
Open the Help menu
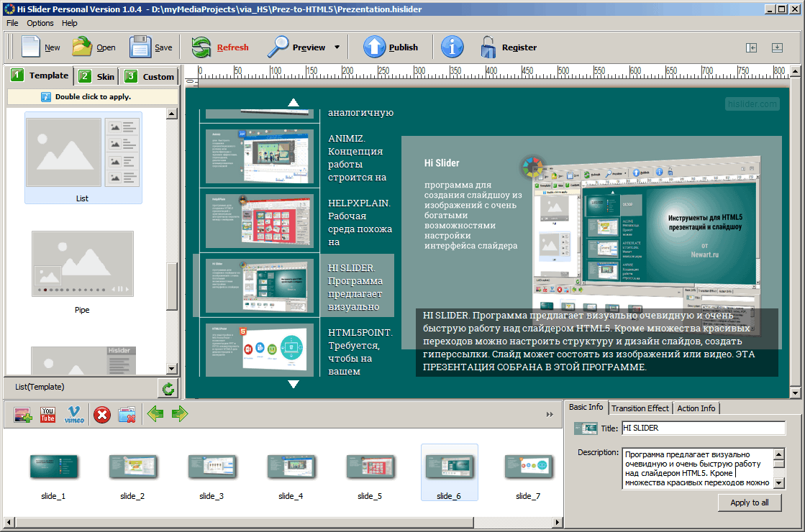coord(69,23)
